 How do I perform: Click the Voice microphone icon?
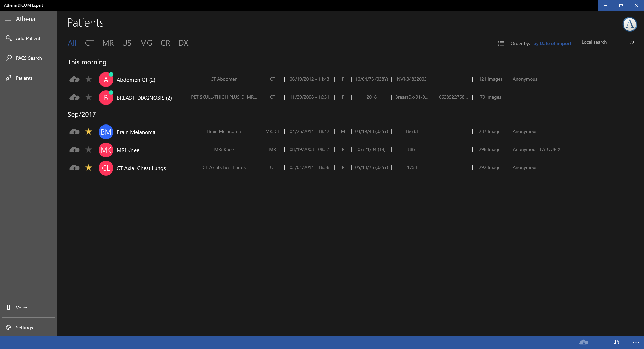[x=8, y=308]
